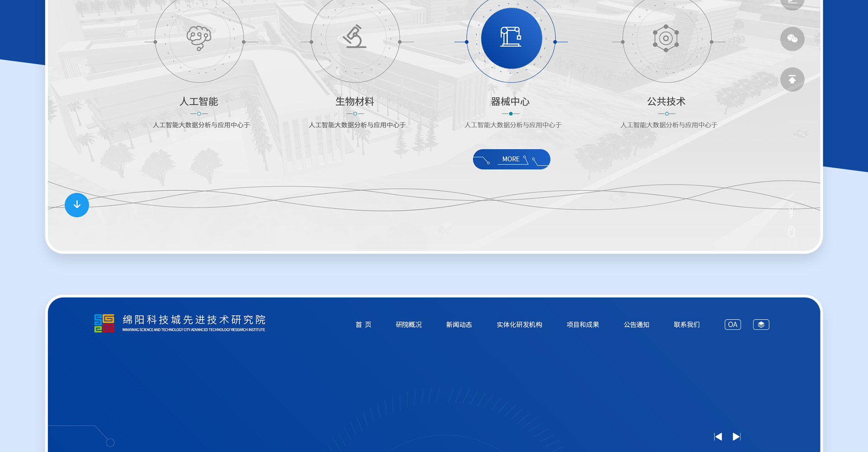Screen dimensions: 868x452
Task: Expand the 实体化研发机构 menu
Action: [519, 325]
